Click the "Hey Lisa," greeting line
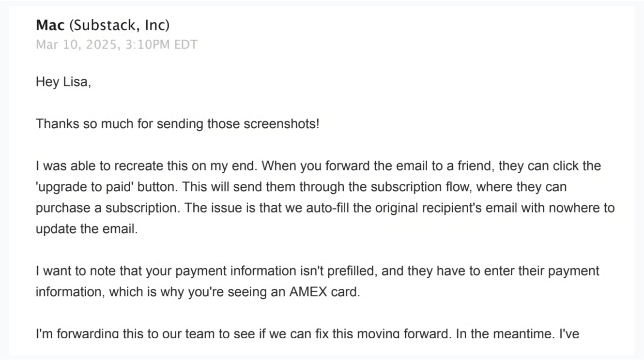Viewport: 644px width, 362px height. tap(63, 82)
